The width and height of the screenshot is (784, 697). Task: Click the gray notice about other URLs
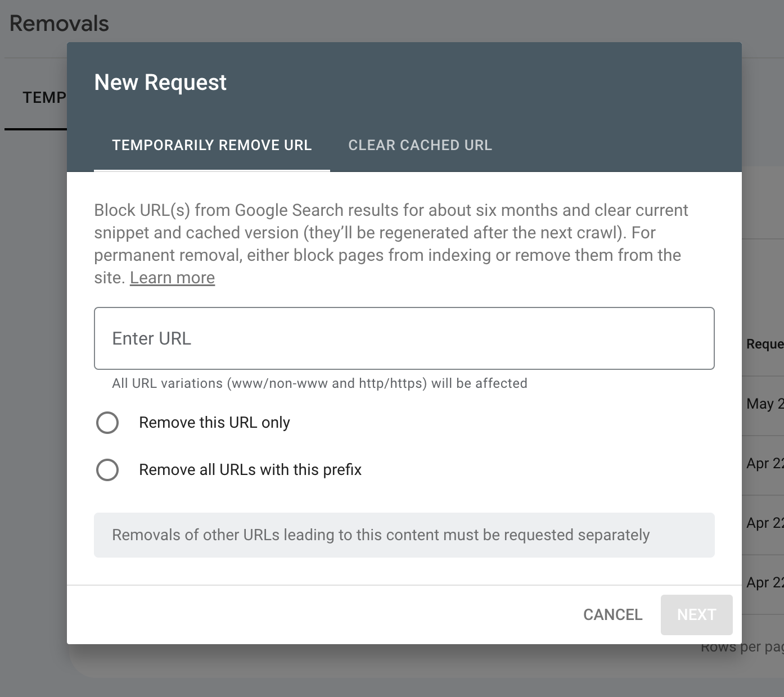pos(404,535)
